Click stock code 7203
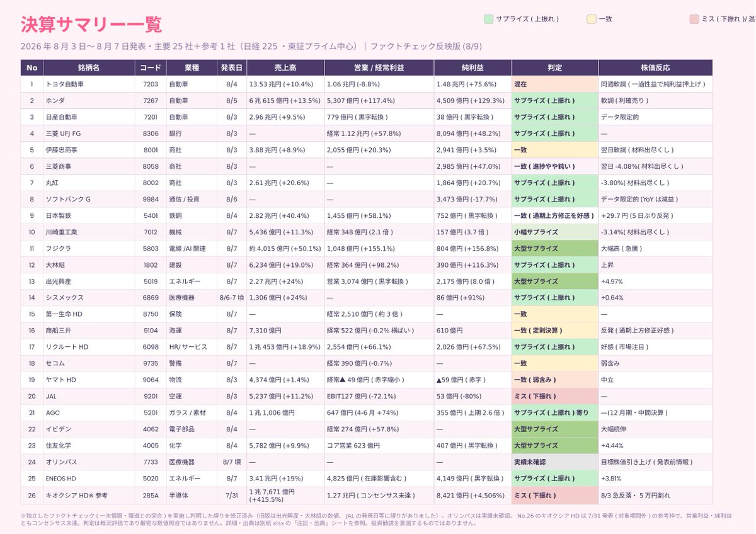Screen dimensions: 756x534 150,84
